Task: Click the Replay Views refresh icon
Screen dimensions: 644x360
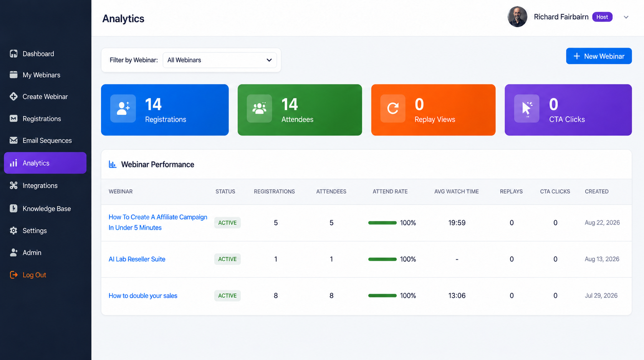Action: (393, 109)
